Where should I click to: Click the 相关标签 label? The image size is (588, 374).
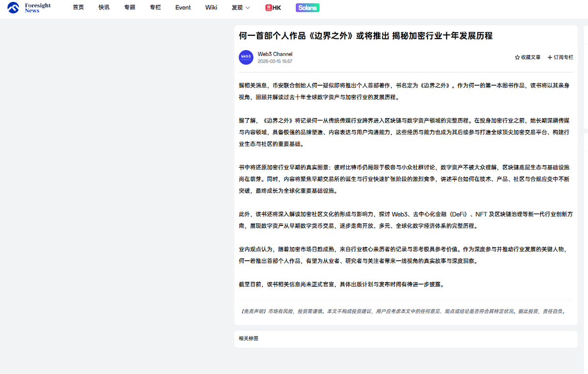249,338
